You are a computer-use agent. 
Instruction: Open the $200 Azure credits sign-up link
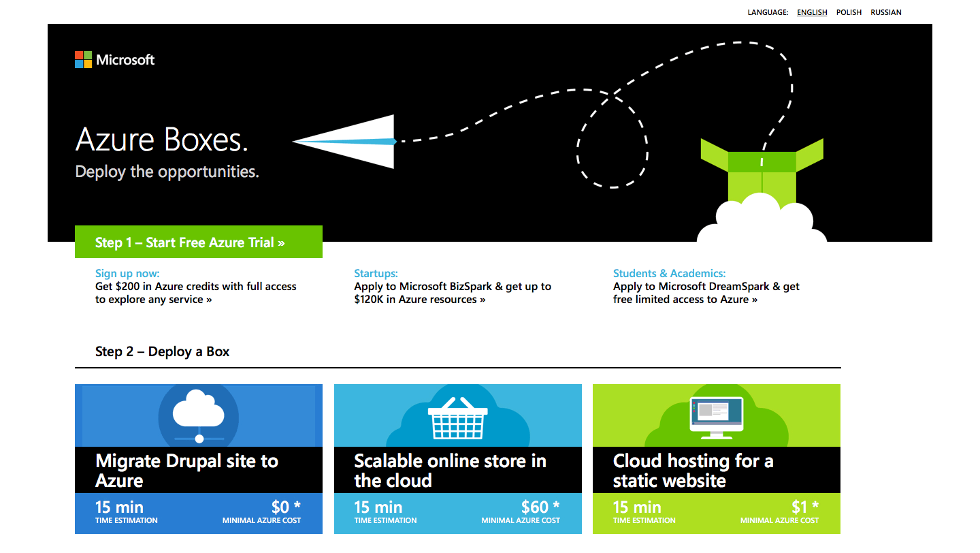click(195, 293)
